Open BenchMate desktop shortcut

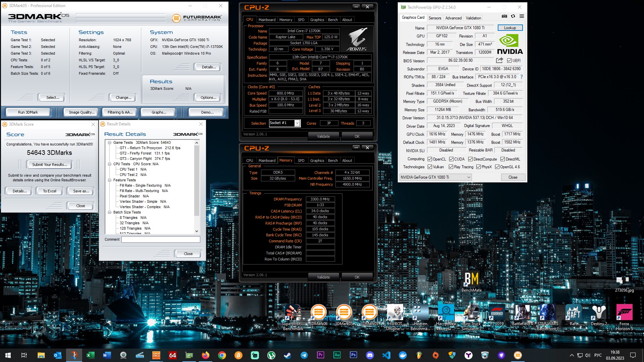click(471, 282)
